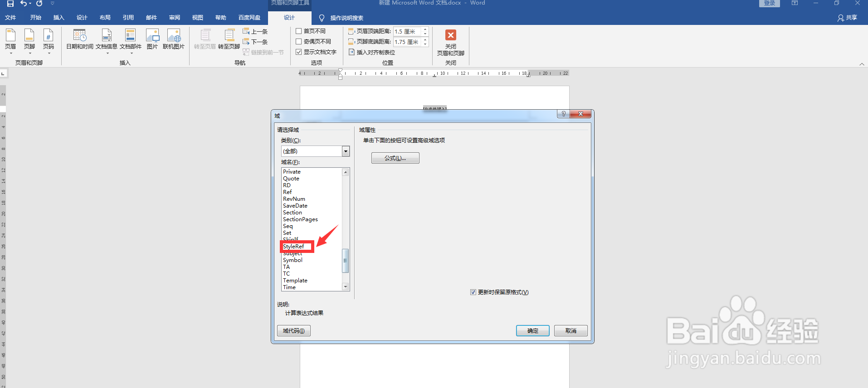
Task: Insert a Picture (图片)
Action: [152, 40]
